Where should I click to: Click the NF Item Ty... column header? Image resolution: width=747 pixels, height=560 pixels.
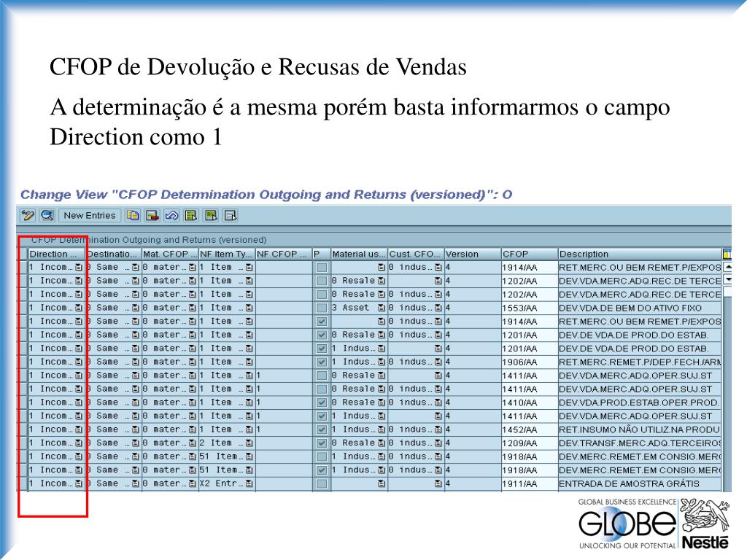point(227,254)
